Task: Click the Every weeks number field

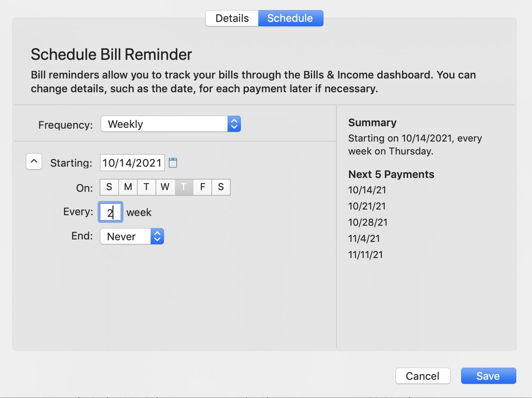Action: point(111,212)
